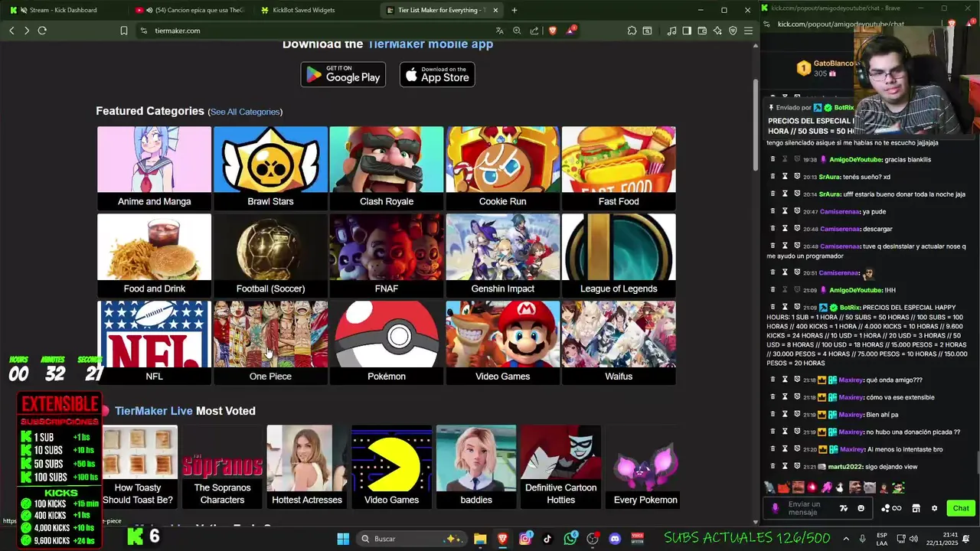Open the Waifus category
The image size is (980, 551).
tap(619, 343)
